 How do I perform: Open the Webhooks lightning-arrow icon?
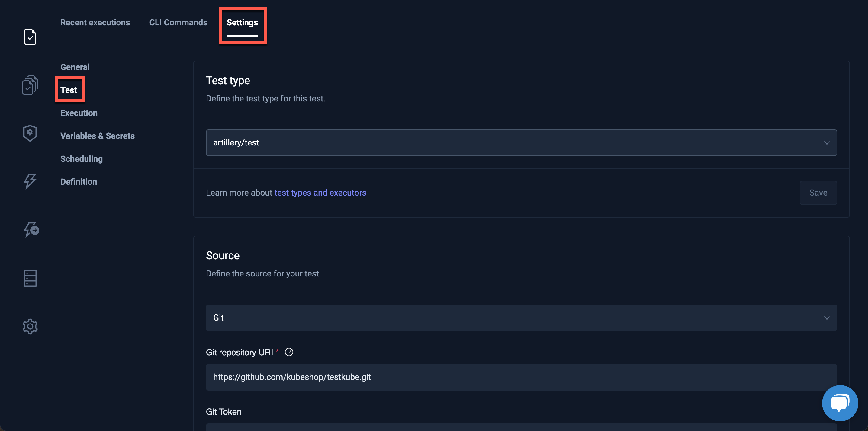tap(31, 230)
